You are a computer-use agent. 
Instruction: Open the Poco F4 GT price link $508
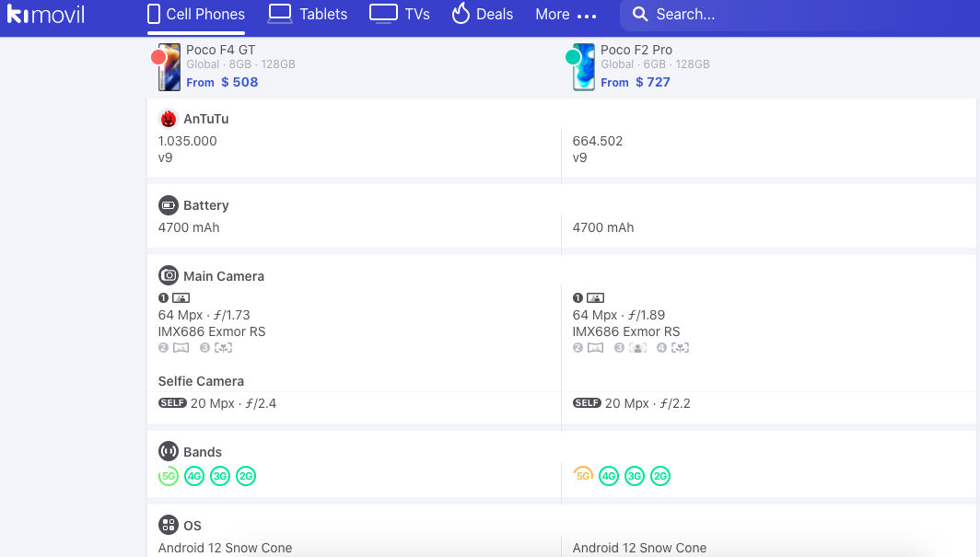coord(239,82)
